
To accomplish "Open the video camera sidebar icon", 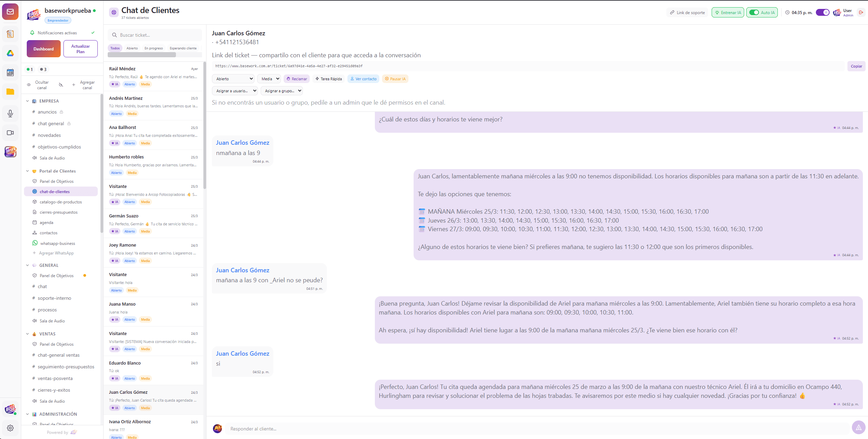I will coord(10,133).
